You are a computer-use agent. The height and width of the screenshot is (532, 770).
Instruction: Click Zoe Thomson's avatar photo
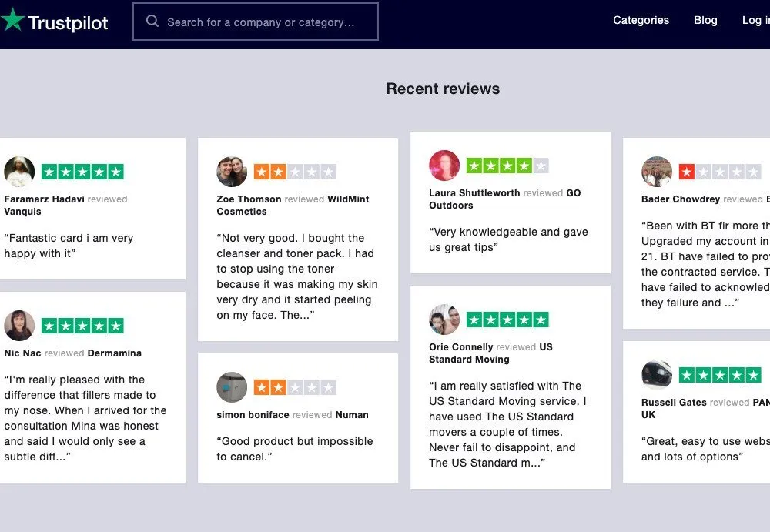click(x=232, y=172)
